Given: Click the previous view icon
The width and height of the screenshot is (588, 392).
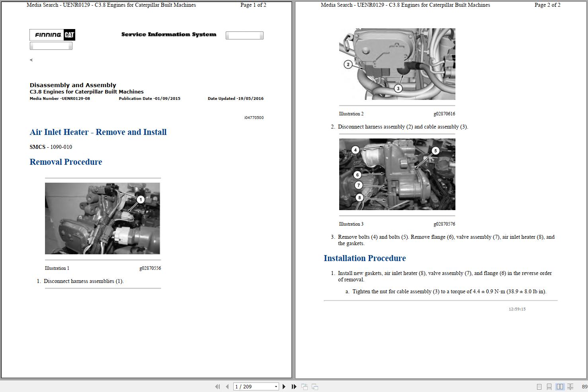Looking at the screenshot, I should pos(305,386).
